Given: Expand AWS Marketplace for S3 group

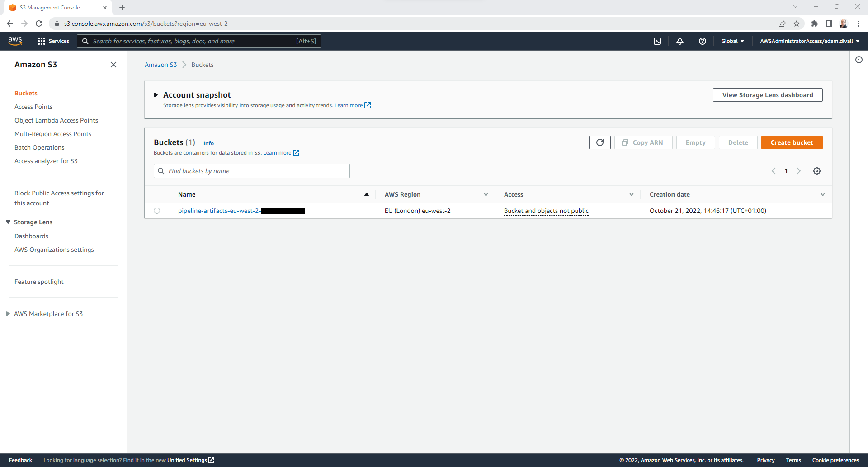Looking at the screenshot, I should pos(8,314).
